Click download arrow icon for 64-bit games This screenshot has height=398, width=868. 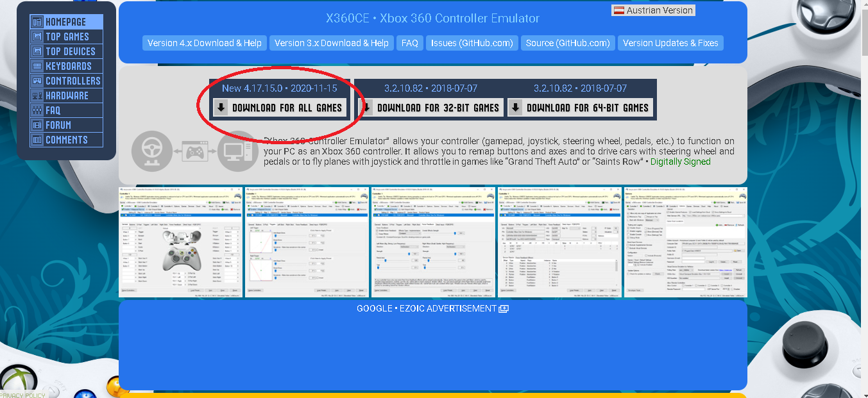pos(516,108)
